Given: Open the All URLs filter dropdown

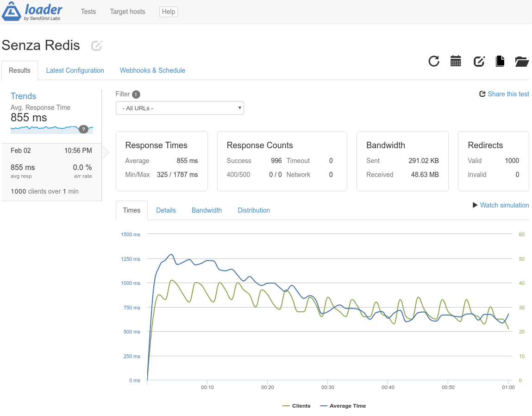Looking at the screenshot, I should [x=180, y=107].
